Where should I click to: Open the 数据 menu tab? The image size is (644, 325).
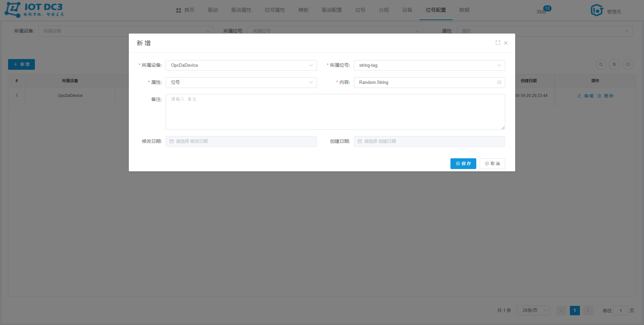point(464,10)
